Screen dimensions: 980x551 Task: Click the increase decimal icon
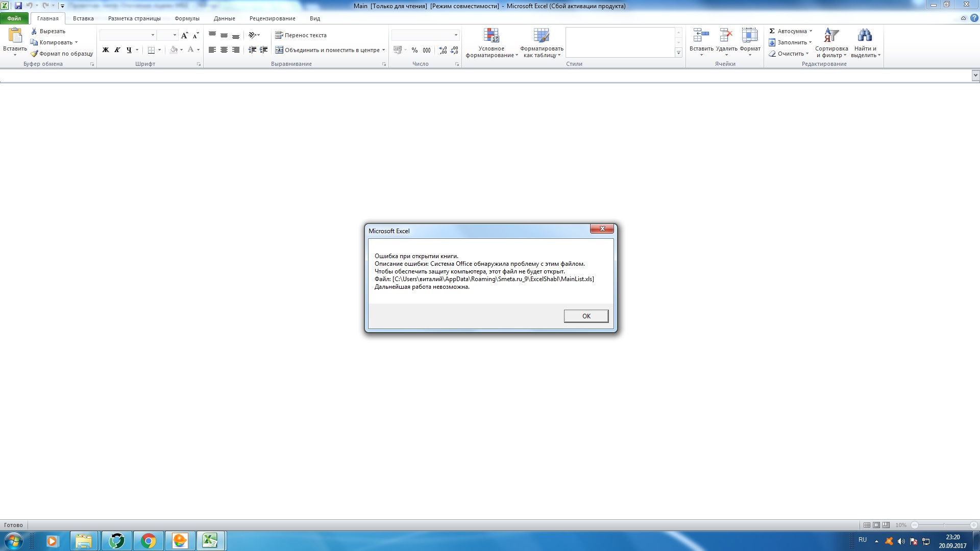click(443, 50)
